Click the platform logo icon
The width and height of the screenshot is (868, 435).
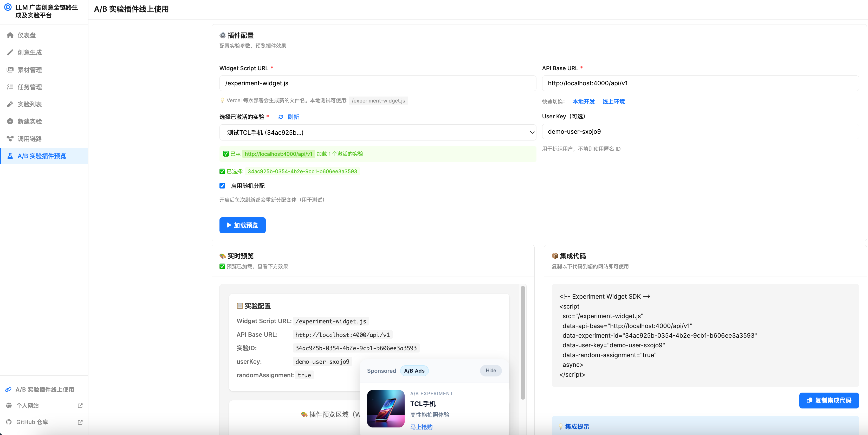pyautogui.click(x=8, y=7)
